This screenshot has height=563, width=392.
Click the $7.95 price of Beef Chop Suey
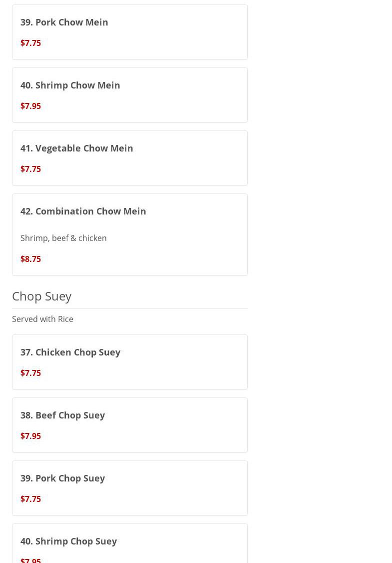click(x=30, y=436)
